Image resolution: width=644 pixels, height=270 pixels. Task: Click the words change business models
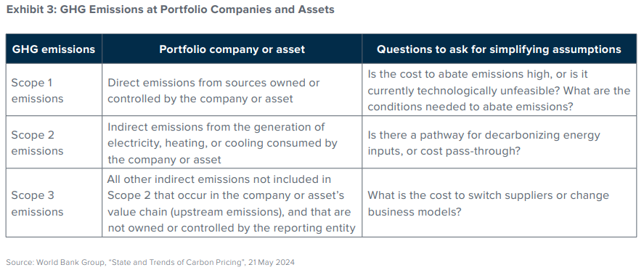488,203
